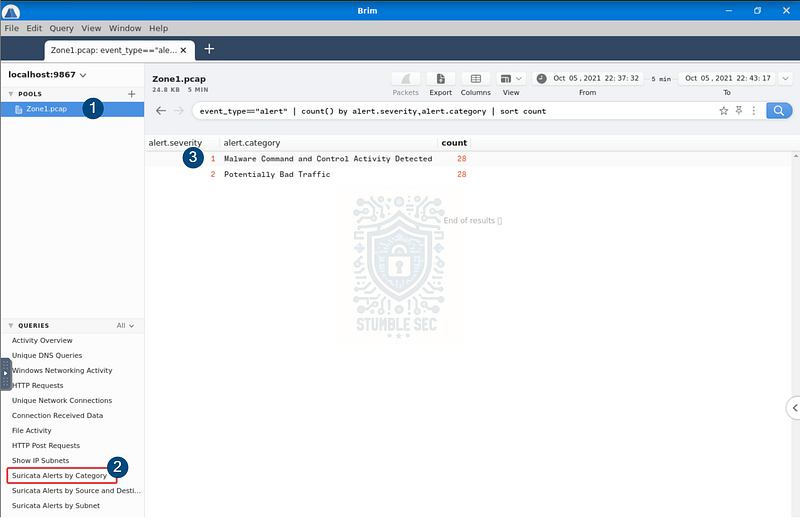Run the Show IP Subnets query
The width and height of the screenshot is (800, 530).
(x=40, y=461)
